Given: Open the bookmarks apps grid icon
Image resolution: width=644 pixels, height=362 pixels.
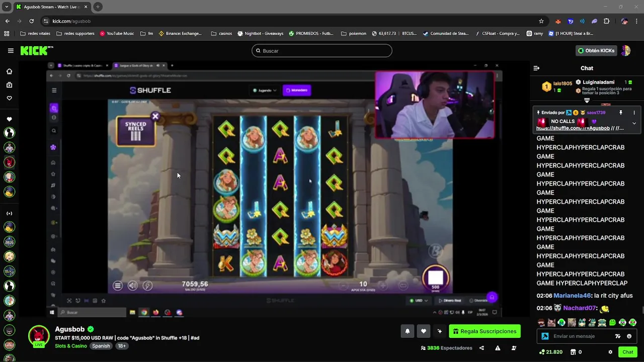Looking at the screenshot, I should click(7, 34).
